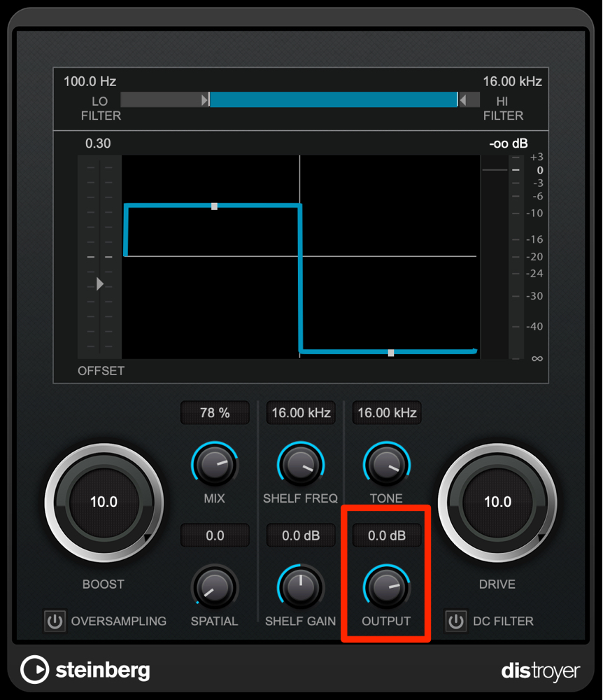The height and width of the screenshot is (700, 603).
Task: Click the Output knob
Action: [x=387, y=587]
